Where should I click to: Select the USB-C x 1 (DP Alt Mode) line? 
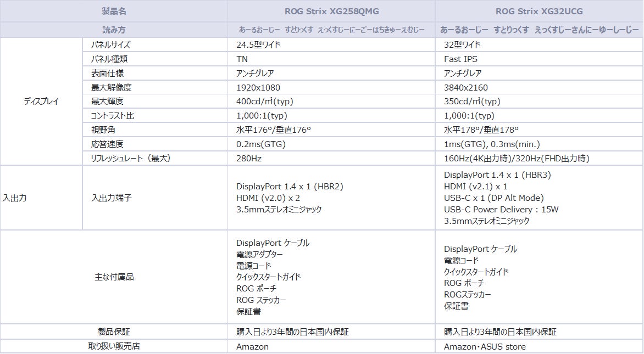click(493, 198)
